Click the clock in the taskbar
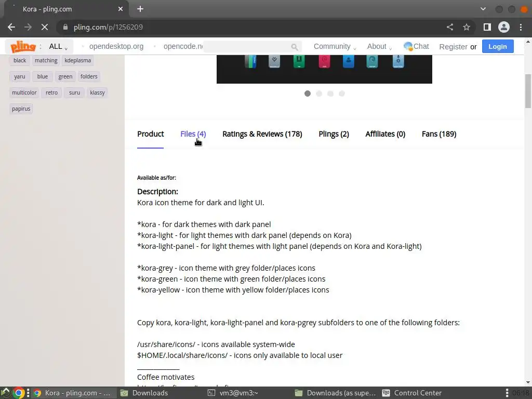Viewport: 532px width, 399px height. coord(521,393)
